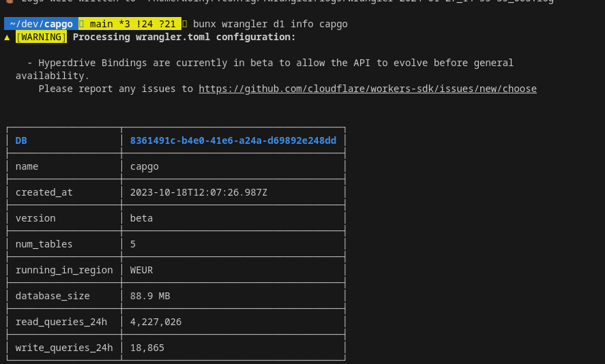Click the capgo name value

[x=144, y=166]
